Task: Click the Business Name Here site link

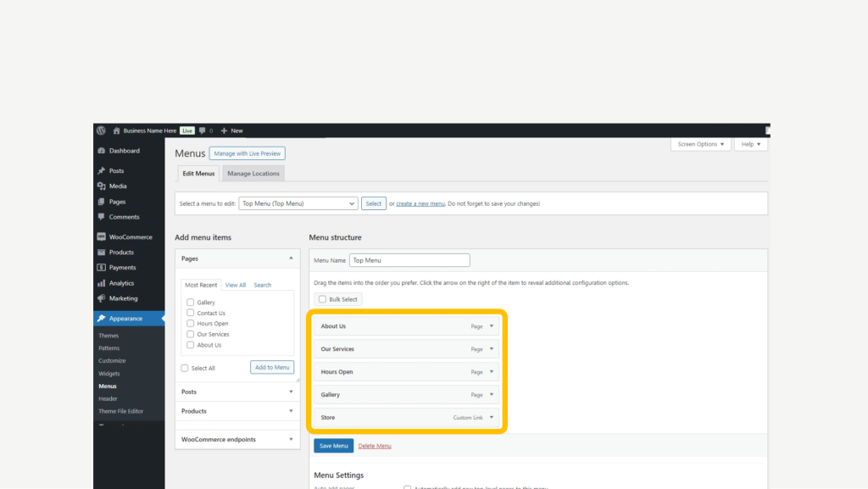Action: 149,131
